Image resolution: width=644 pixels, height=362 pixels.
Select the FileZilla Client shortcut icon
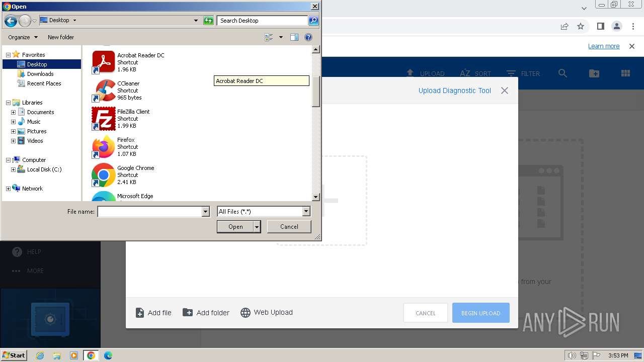coord(103,119)
